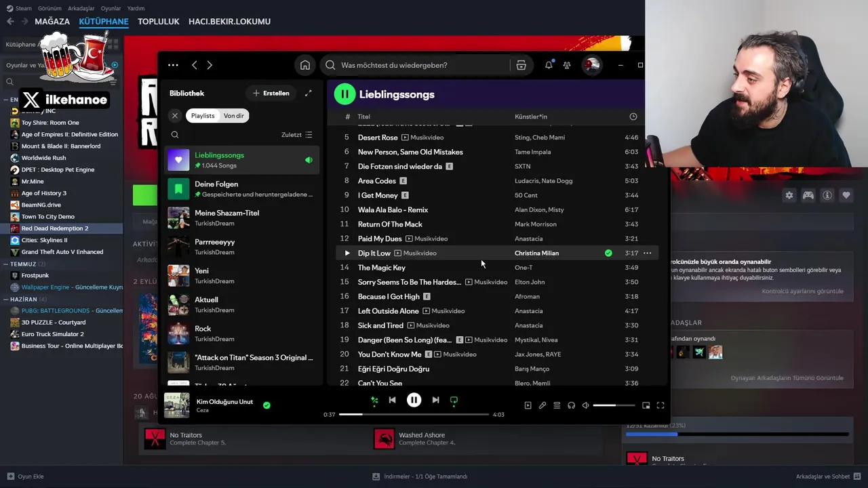This screenshot has width=868, height=488.
Task: Toggle the green saved checkmark on Dip It Low
Action: (608, 253)
